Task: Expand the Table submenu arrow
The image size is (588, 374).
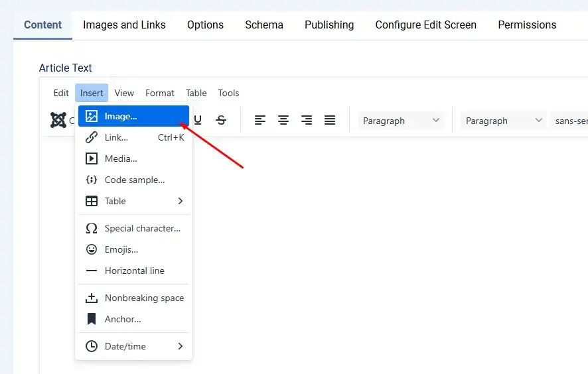Action: tap(181, 201)
